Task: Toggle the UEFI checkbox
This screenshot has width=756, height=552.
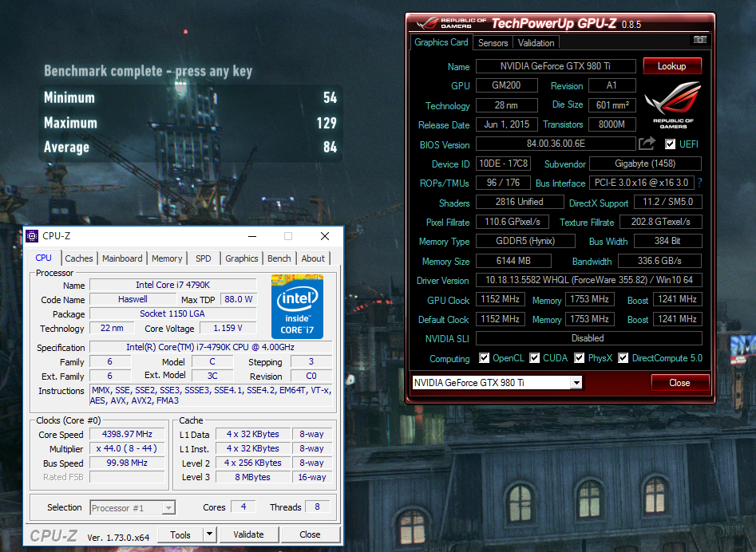Action: coord(670,144)
